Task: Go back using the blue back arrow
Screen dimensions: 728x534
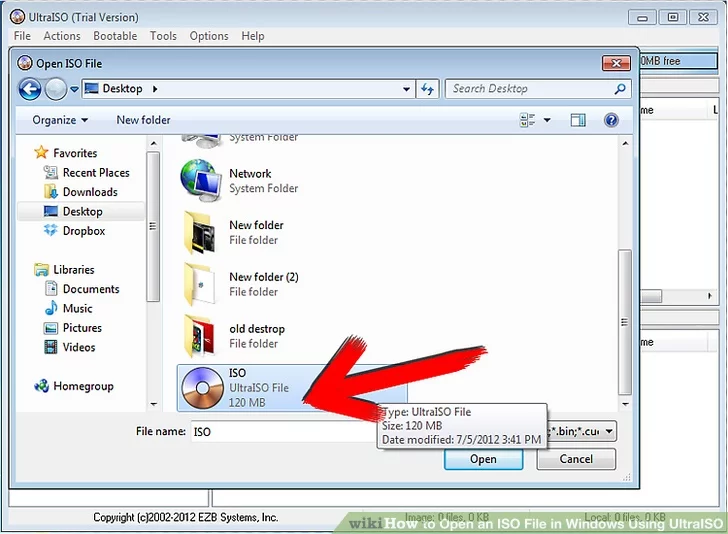Action: pyautogui.click(x=30, y=89)
